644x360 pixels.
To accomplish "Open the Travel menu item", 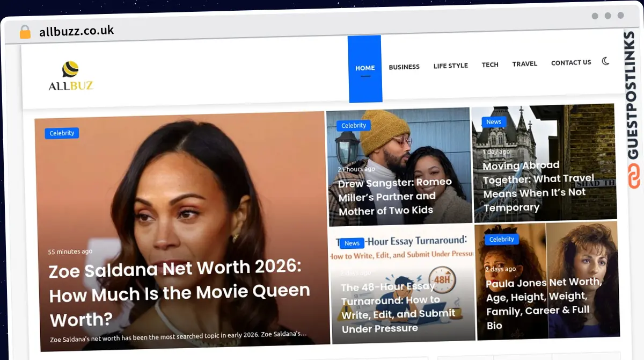I will coord(525,63).
